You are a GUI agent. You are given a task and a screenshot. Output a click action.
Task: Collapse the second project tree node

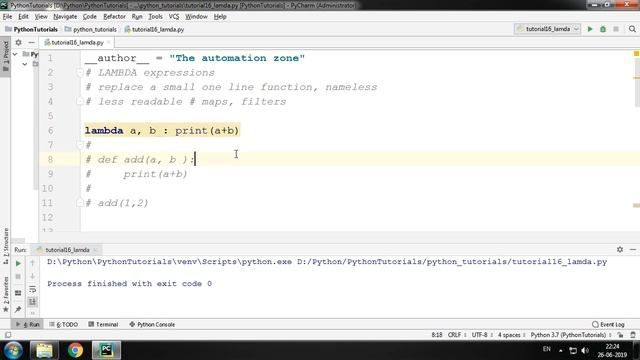[24, 64]
